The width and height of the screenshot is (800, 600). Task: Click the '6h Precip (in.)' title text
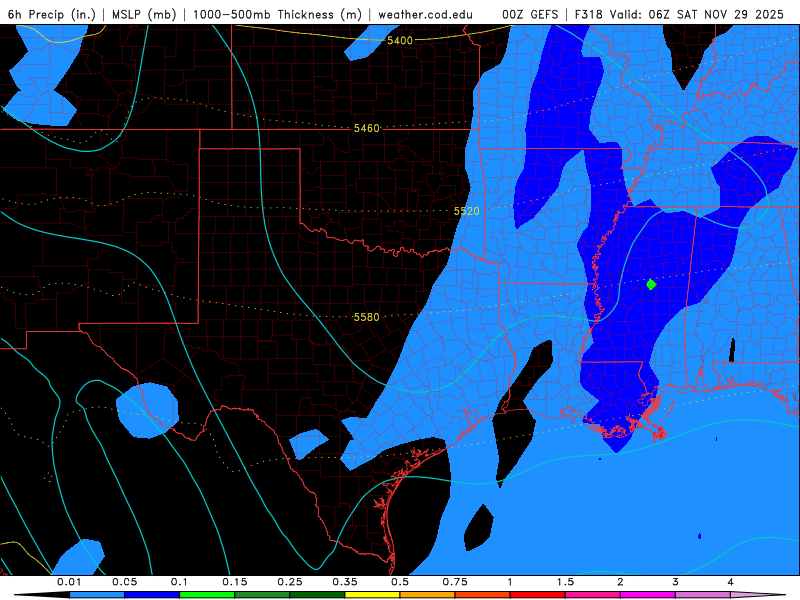(x=52, y=14)
